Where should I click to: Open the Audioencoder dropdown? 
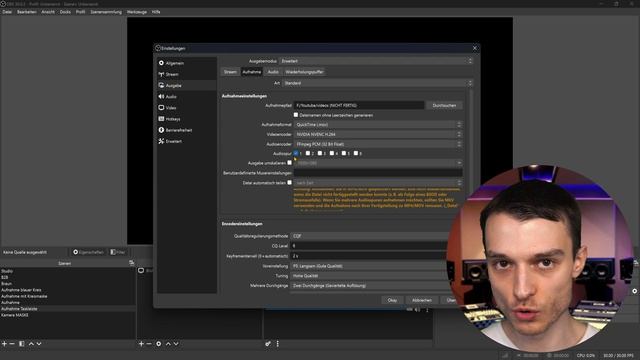click(378, 144)
